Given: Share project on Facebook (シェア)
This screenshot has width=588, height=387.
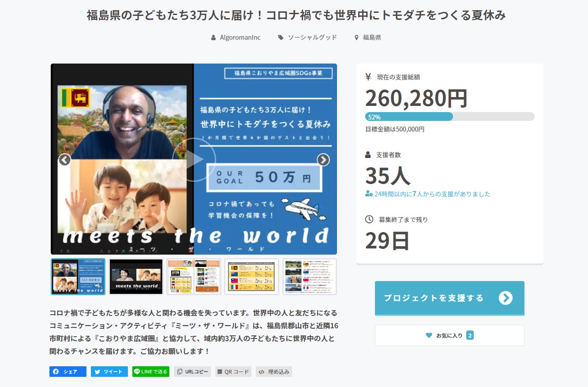Looking at the screenshot, I should (x=68, y=372).
